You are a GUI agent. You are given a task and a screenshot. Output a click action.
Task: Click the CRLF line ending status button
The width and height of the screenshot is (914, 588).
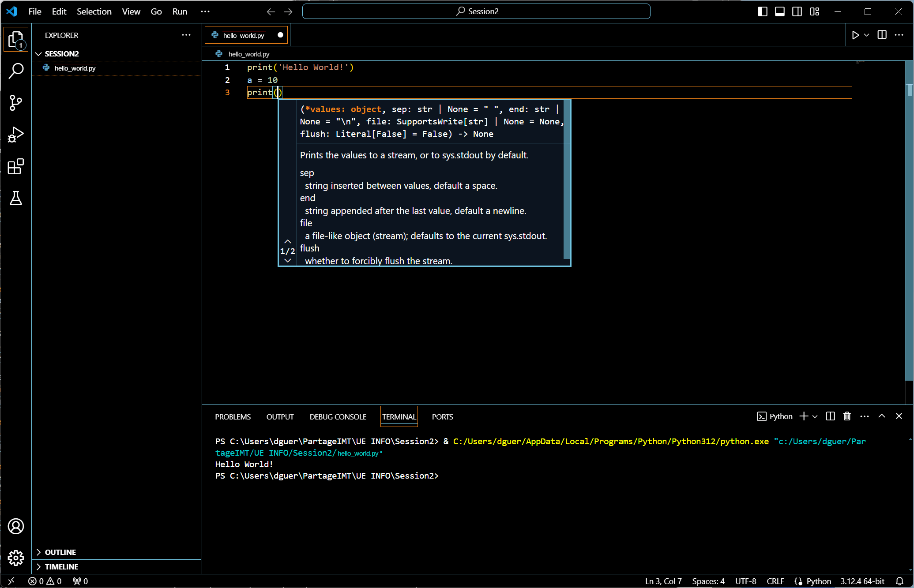[775, 581]
